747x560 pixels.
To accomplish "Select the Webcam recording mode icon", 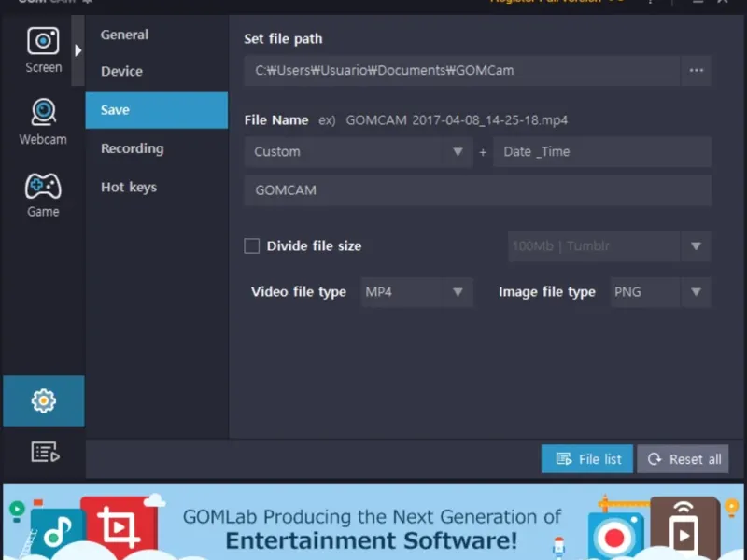I will point(43,121).
